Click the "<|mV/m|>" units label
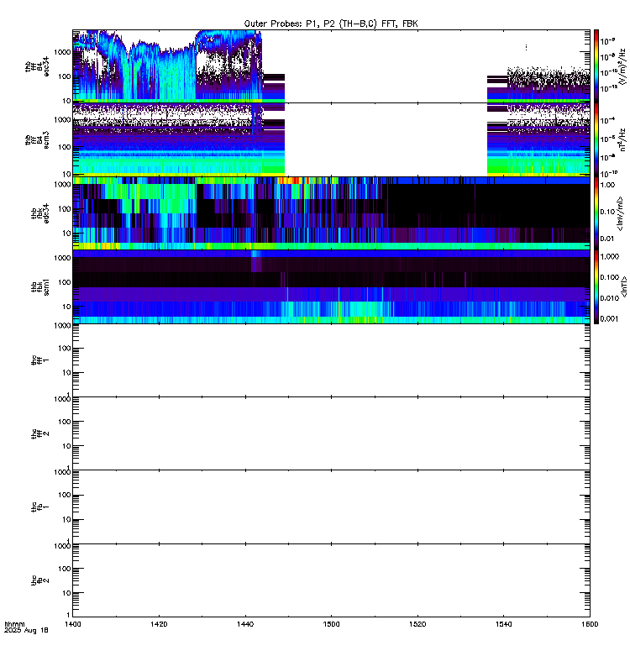Image resolution: width=630 pixels, height=672 pixels. (x=620, y=213)
